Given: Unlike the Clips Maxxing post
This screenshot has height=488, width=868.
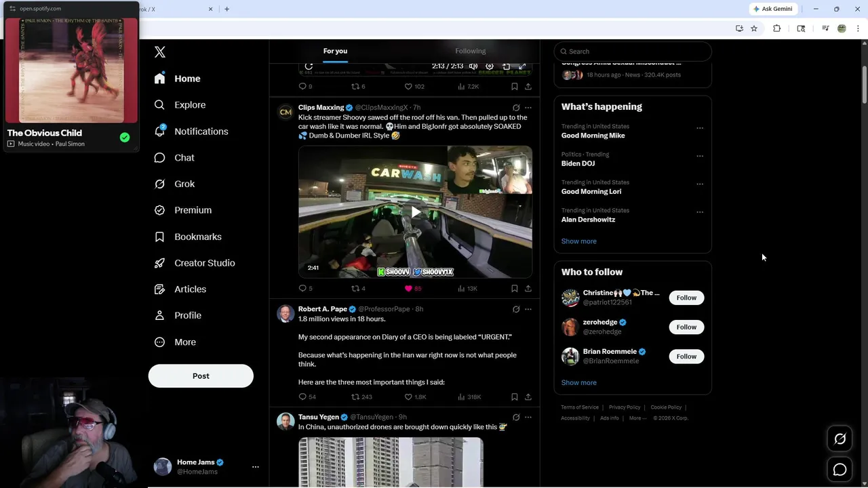Looking at the screenshot, I should point(409,288).
